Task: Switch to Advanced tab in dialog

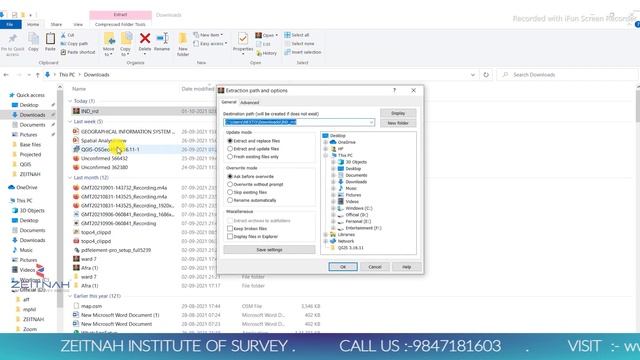Action: (249, 102)
